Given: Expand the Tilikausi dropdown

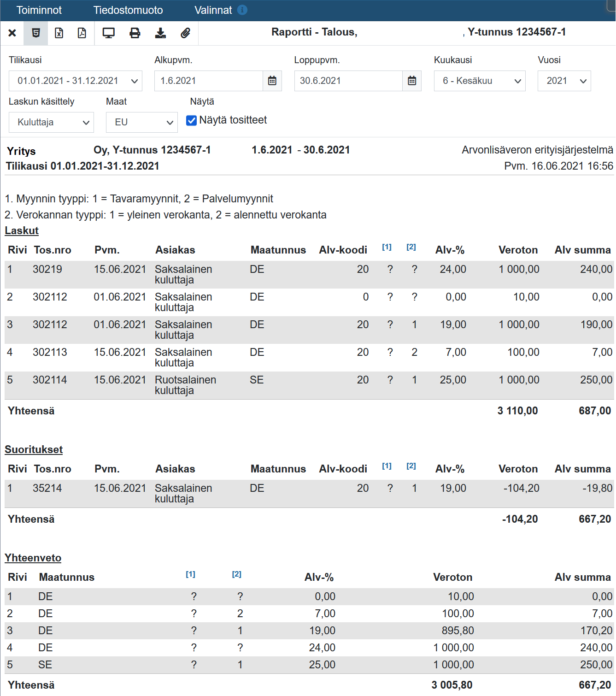Looking at the screenshot, I should click(x=76, y=81).
